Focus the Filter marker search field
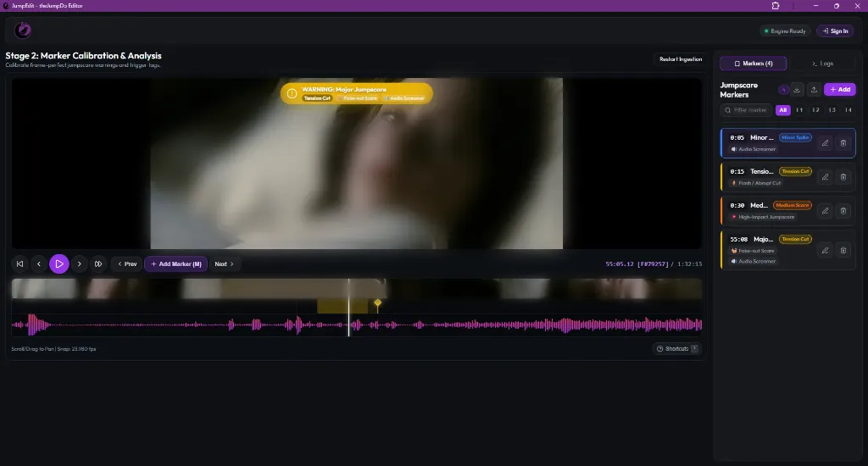The image size is (868, 466). click(746, 110)
